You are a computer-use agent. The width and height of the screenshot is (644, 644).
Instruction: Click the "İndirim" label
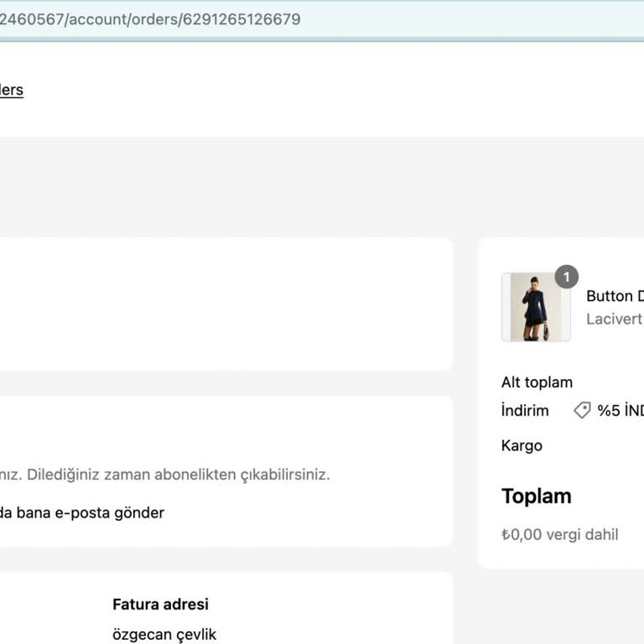point(525,410)
